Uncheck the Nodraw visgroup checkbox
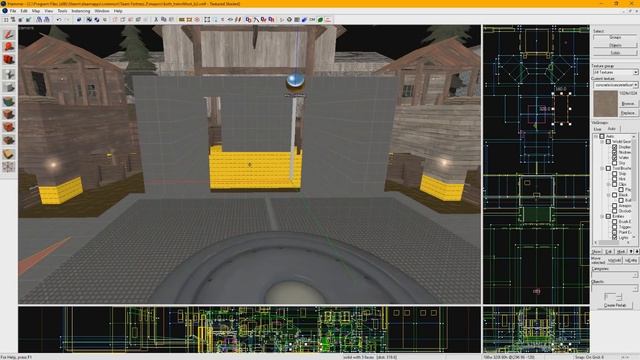Screen dimensions: 640x360 click(614, 152)
